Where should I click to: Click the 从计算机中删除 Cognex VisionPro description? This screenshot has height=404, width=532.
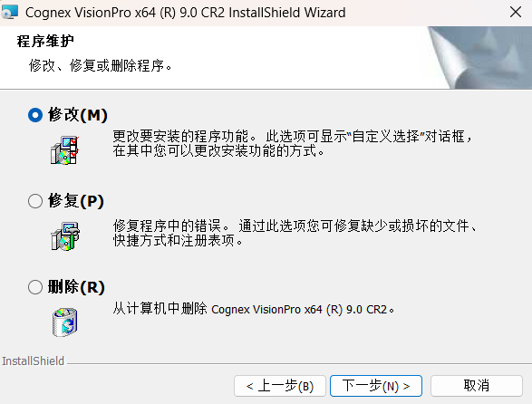pyautogui.click(x=254, y=309)
